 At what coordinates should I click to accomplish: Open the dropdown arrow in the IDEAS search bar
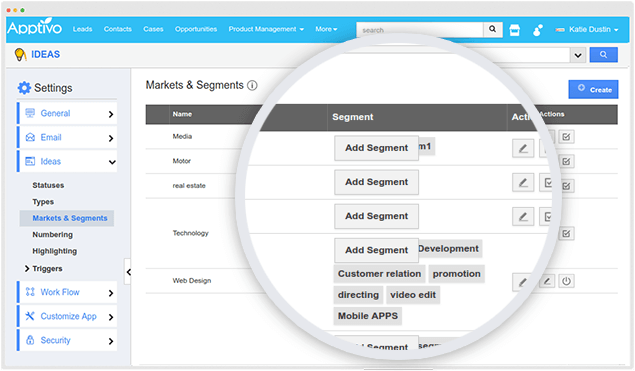coord(578,55)
